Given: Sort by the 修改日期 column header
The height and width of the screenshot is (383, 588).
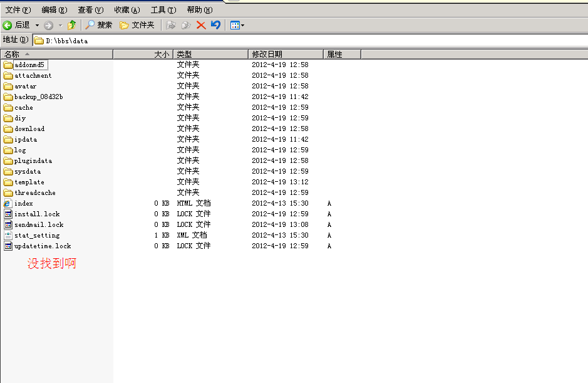Looking at the screenshot, I should (286, 55).
